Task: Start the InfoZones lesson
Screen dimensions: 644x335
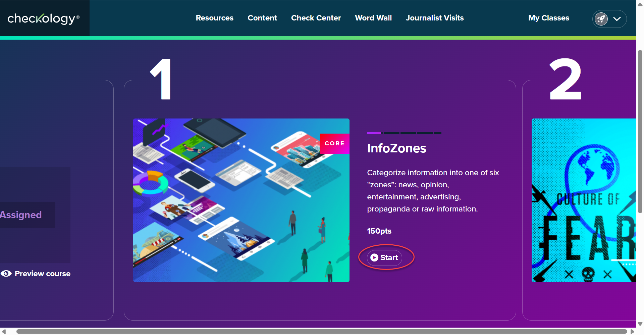Action: (384, 257)
